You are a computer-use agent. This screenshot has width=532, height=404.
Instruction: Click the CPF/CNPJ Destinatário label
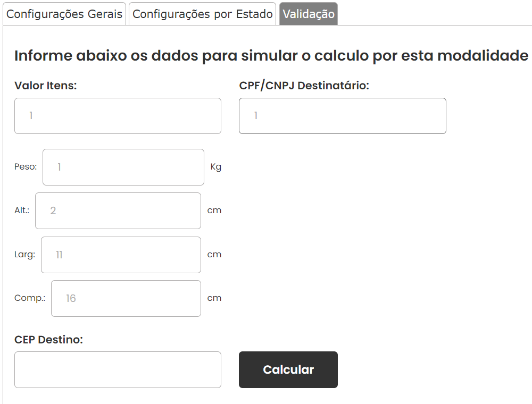click(304, 86)
